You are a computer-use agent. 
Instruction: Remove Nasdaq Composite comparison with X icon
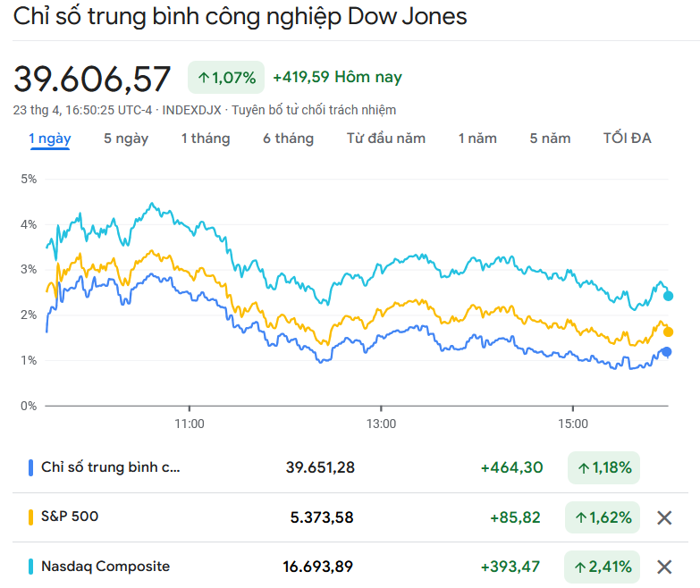tap(664, 567)
